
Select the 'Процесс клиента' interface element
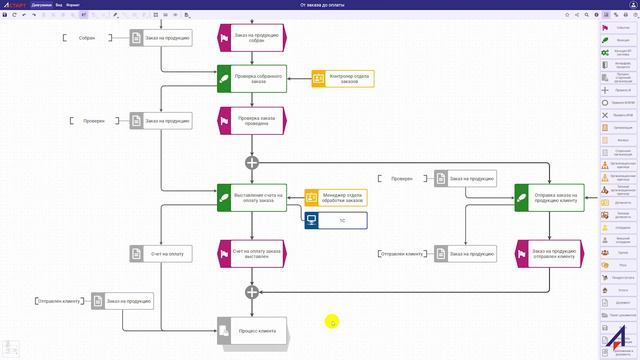click(253, 333)
